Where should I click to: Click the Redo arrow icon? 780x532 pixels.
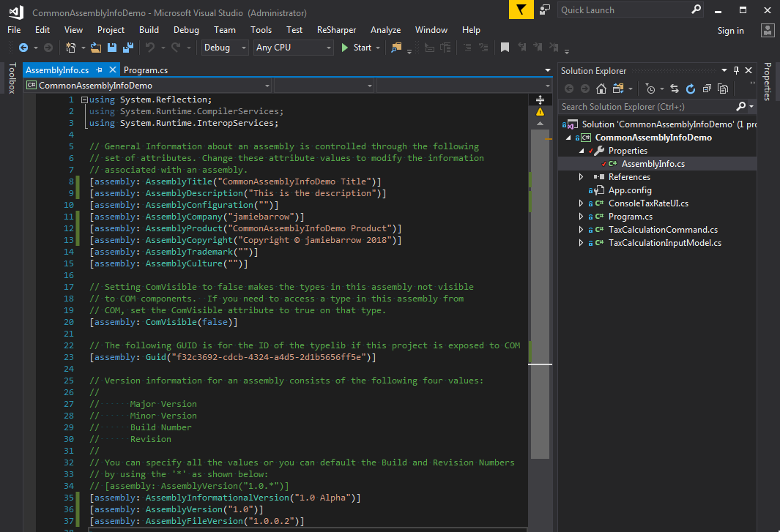(176, 48)
